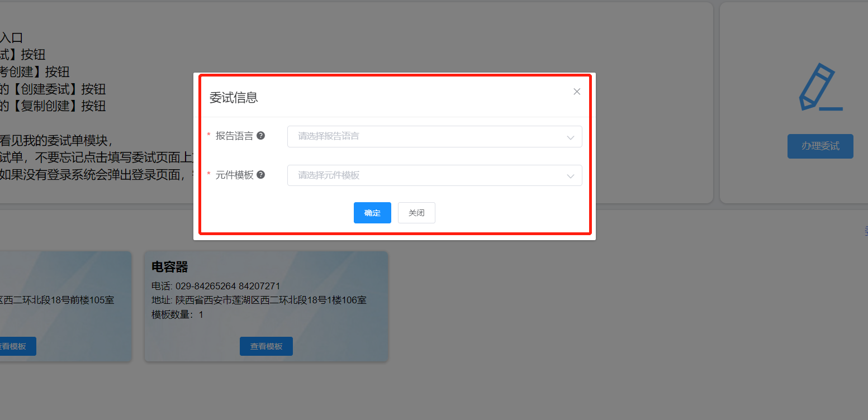Click the help icon beside 报告语言
868x420 pixels.
click(260, 136)
